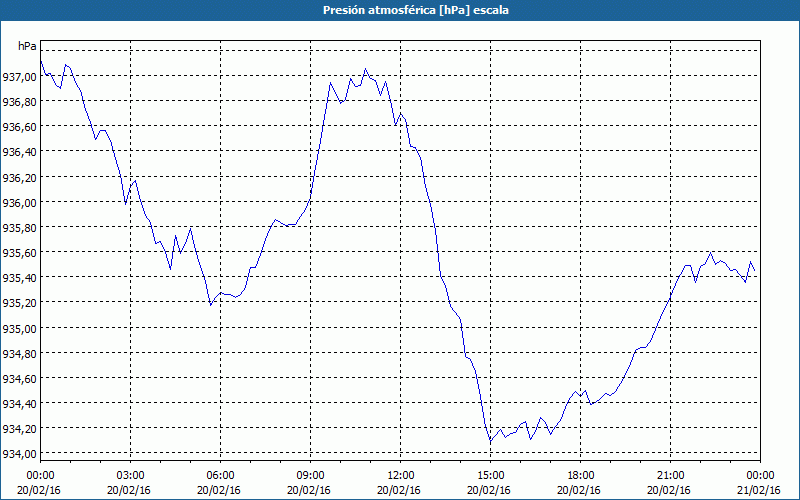The height and width of the screenshot is (500, 800).
Task: Click the 18:00 time axis label
Action: (581, 476)
